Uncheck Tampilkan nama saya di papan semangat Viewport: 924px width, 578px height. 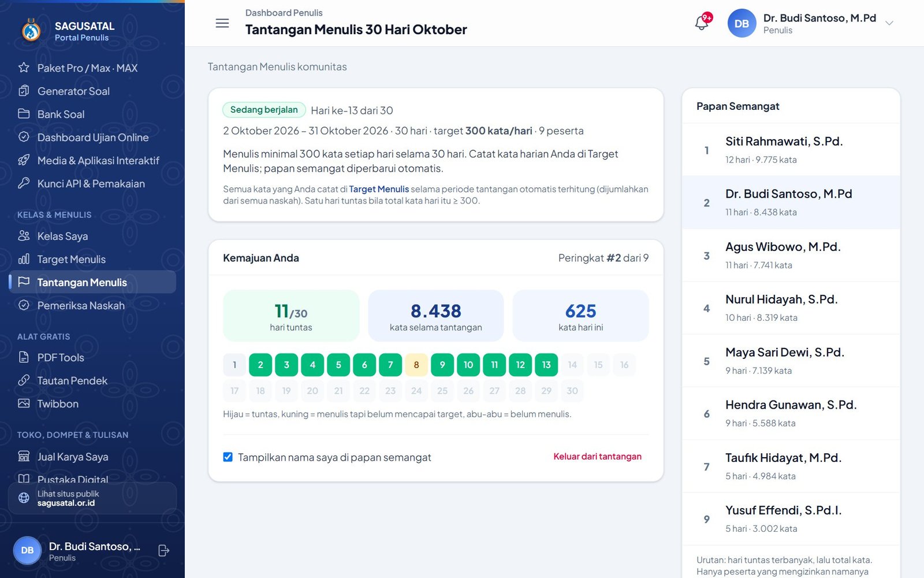click(228, 457)
